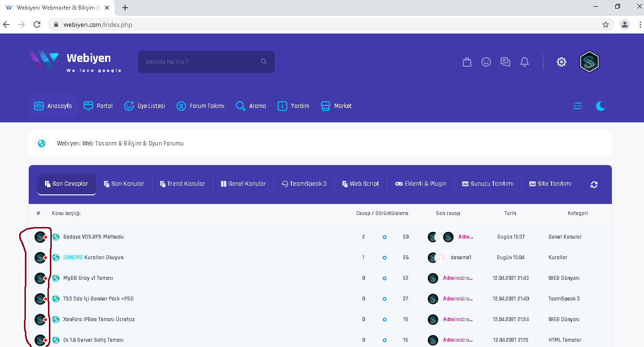Open Arama in navigation

[251, 106]
